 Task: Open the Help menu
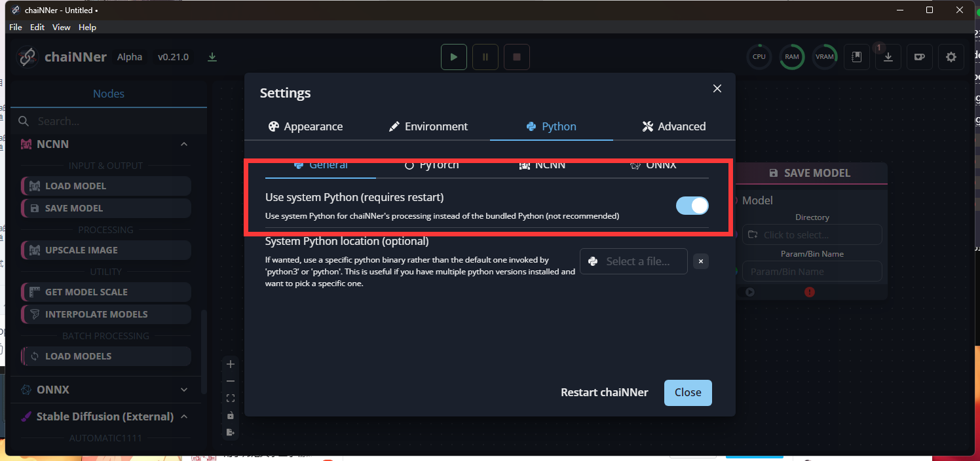point(87,27)
